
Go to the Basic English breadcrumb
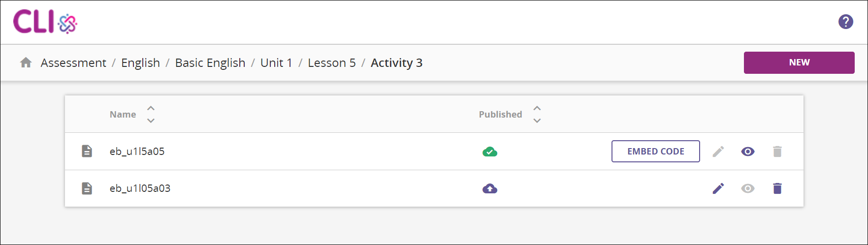point(210,63)
